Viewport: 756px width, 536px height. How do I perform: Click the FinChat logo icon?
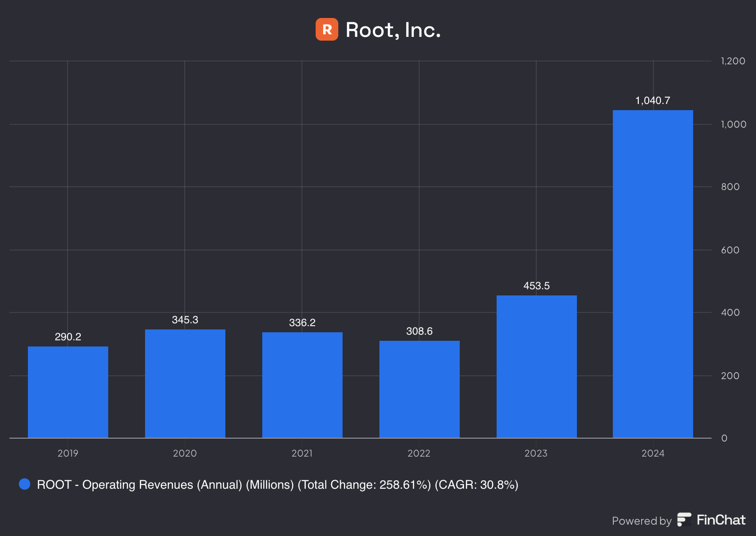684,519
